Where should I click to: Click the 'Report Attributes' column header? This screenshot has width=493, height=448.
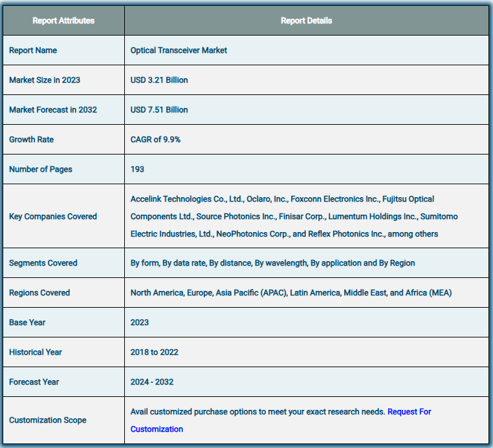tap(63, 21)
